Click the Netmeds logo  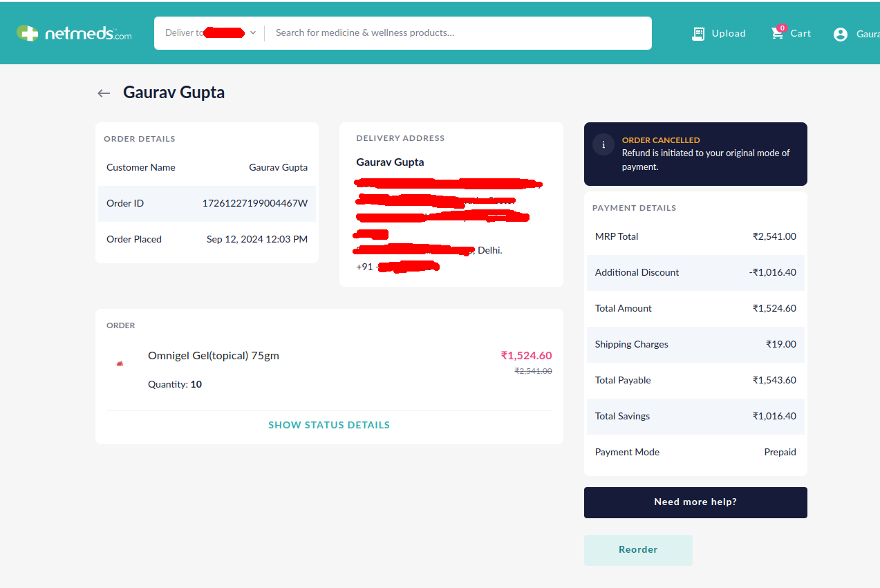click(x=74, y=33)
